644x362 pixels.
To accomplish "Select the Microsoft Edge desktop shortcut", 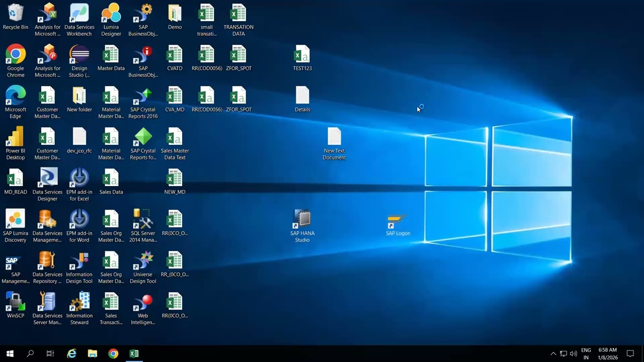I will [x=16, y=103].
